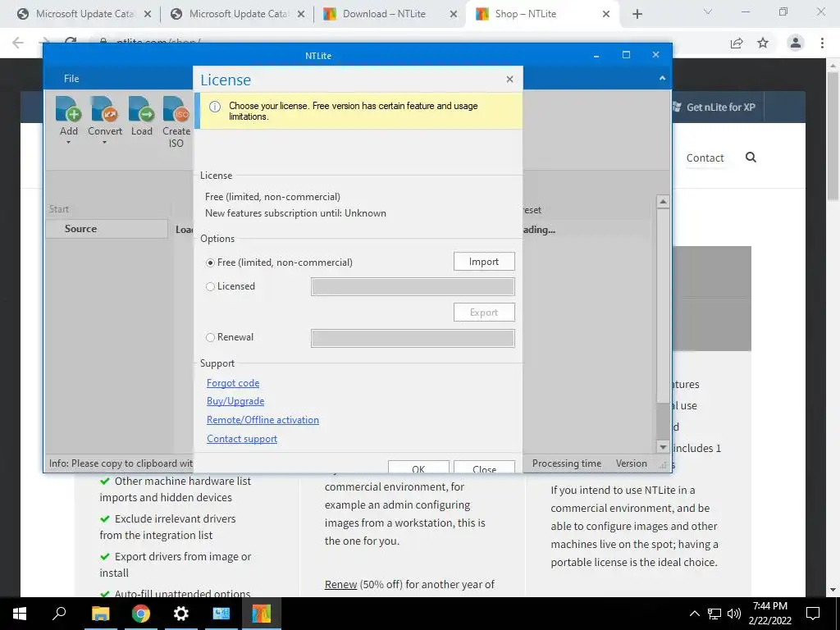The image size is (840, 630).
Task: Click the NTLite taskbar icon
Action: pyautogui.click(x=262, y=614)
